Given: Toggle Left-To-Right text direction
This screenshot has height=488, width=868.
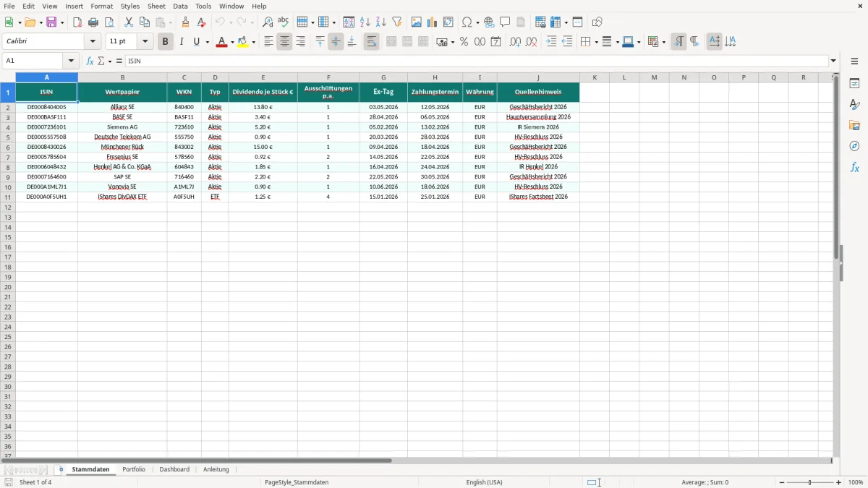Looking at the screenshot, I should (x=678, y=42).
